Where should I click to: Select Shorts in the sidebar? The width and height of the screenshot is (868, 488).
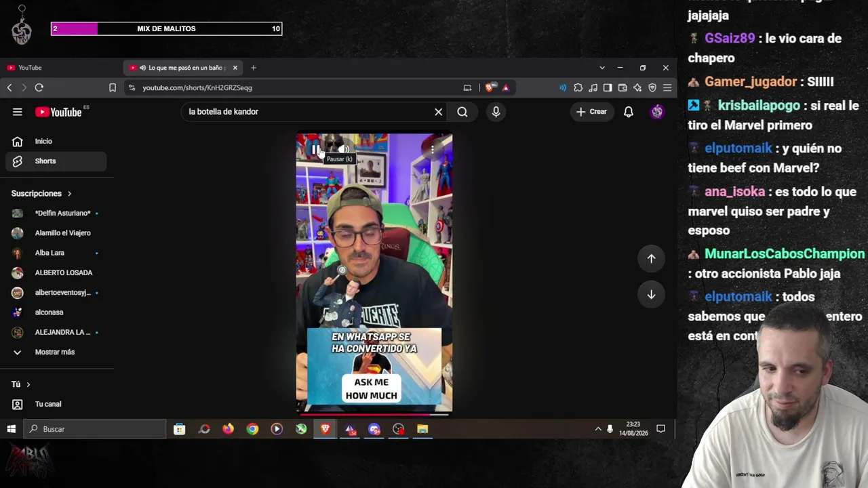point(57,161)
